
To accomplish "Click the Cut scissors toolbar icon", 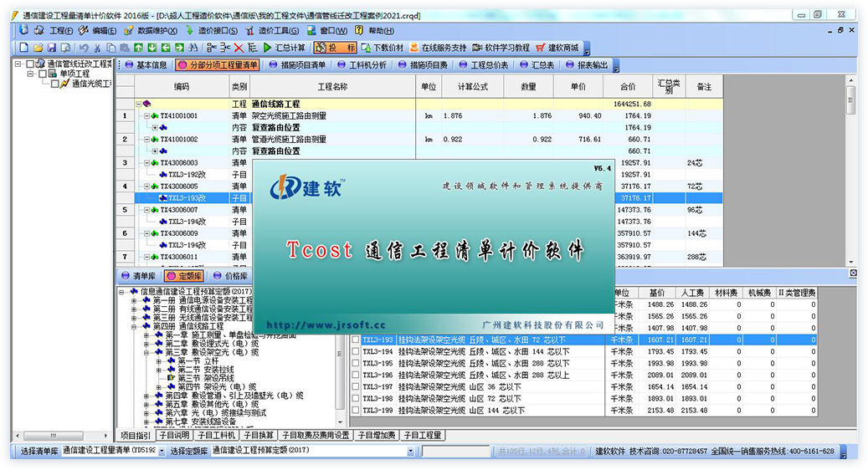I will [x=97, y=48].
